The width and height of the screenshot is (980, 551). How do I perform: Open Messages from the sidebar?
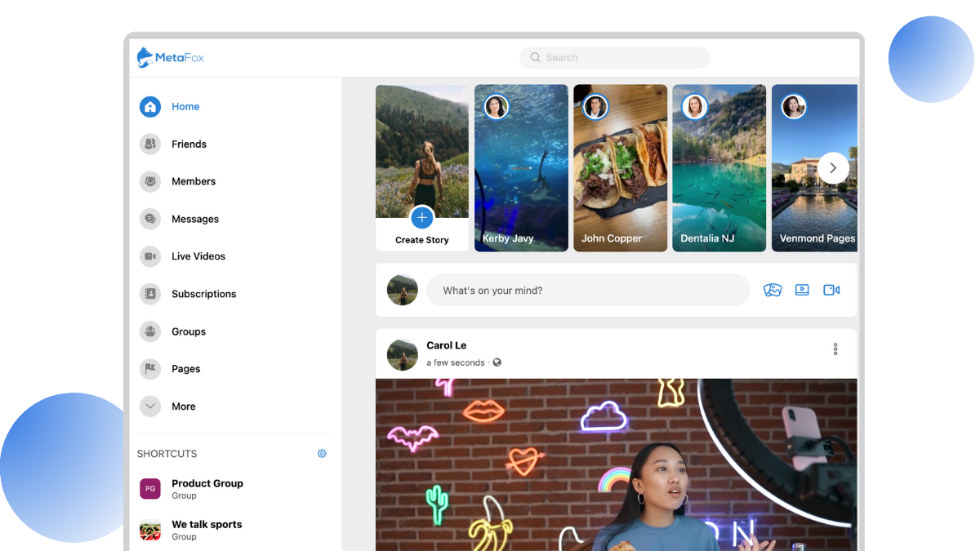[x=194, y=220]
